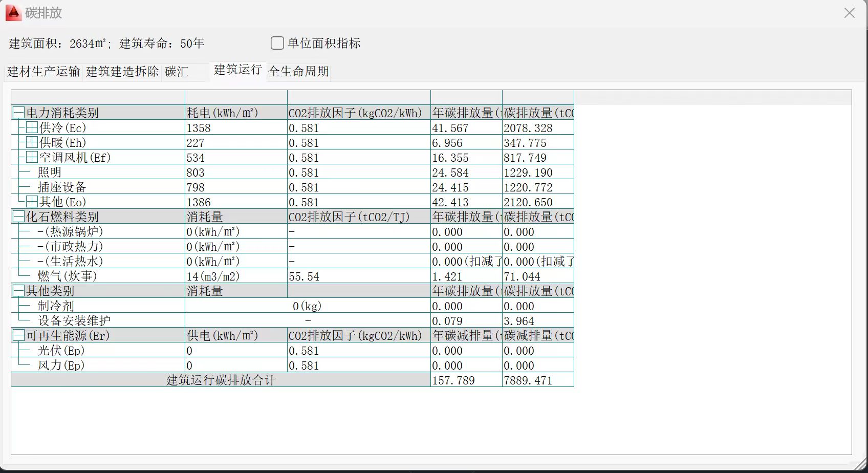Viewport: 868px width, 473px height.
Task: Click the 燃气(炊事) consumption cell
Action: click(x=235, y=276)
